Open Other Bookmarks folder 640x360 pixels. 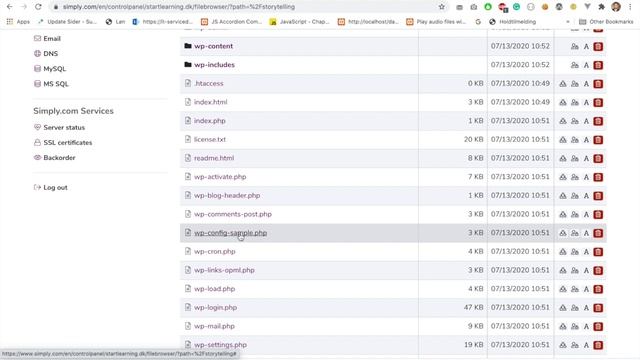click(x=606, y=22)
